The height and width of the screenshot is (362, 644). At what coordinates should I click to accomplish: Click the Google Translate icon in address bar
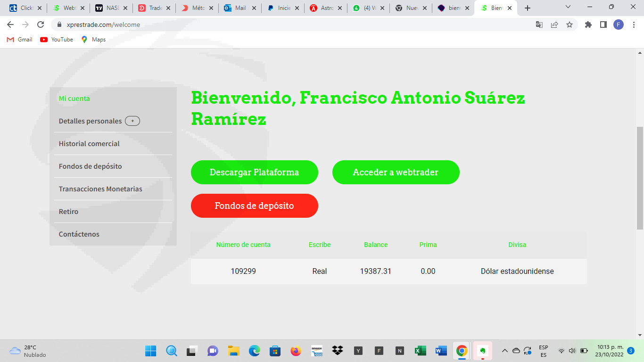[539, 25]
